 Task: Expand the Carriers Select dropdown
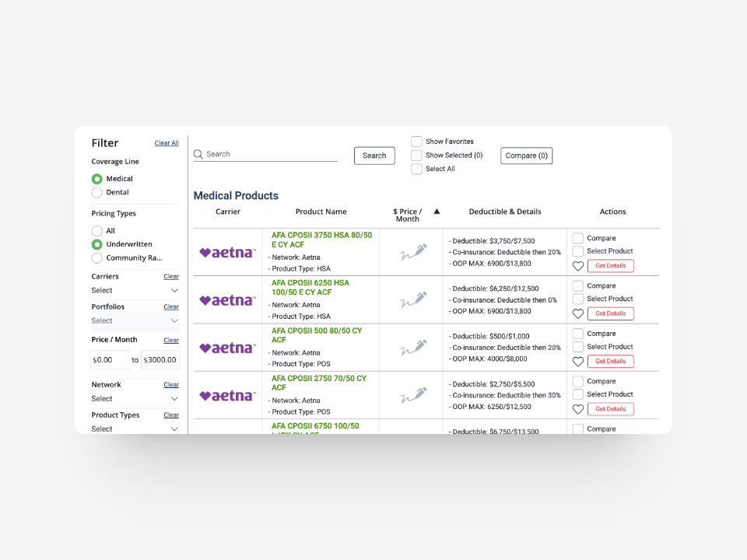[x=135, y=291]
